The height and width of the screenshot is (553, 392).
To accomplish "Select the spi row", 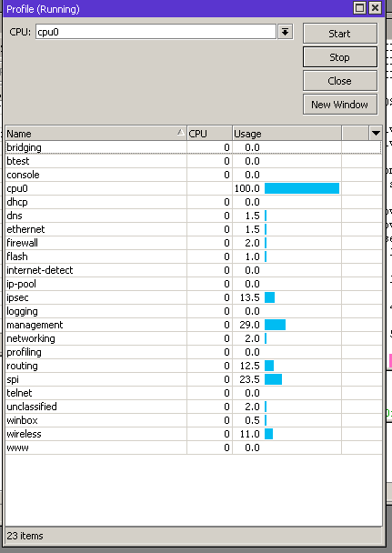I will coord(194,379).
